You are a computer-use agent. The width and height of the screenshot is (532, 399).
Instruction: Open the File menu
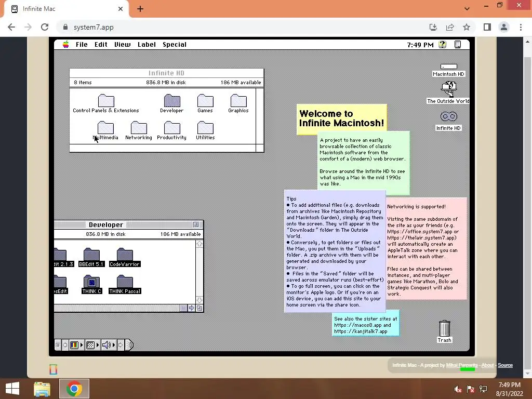[82, 45]
